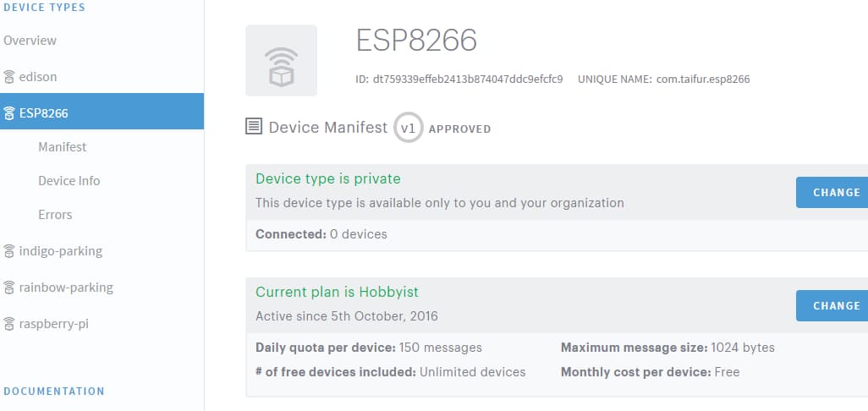
Task: Select the indigo-parking device type
Action: 61,251
